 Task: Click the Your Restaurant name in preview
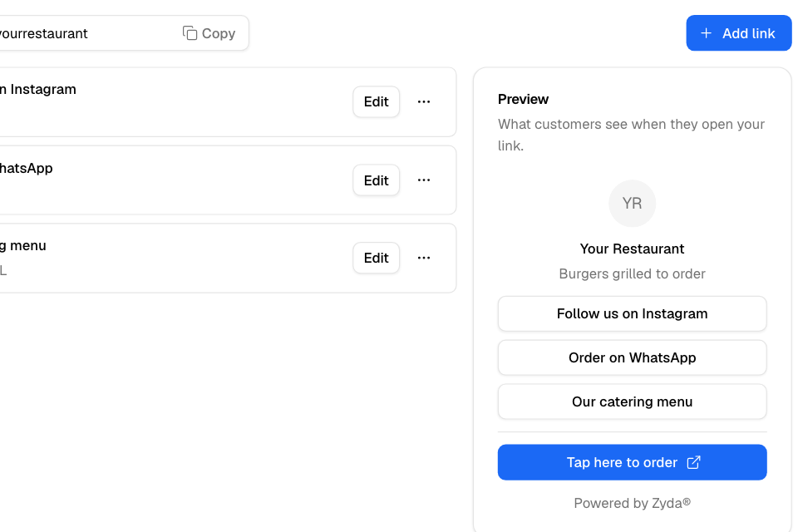click(x=632, y=249)
